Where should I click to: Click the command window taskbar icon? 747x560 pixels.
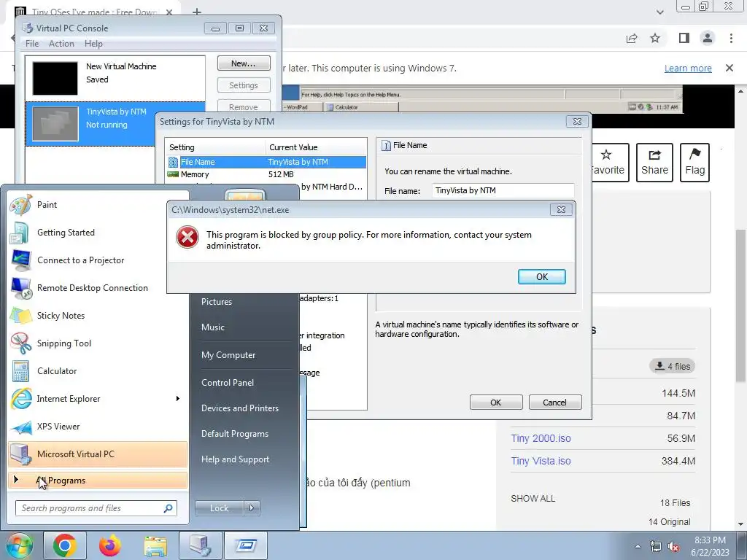246,545
